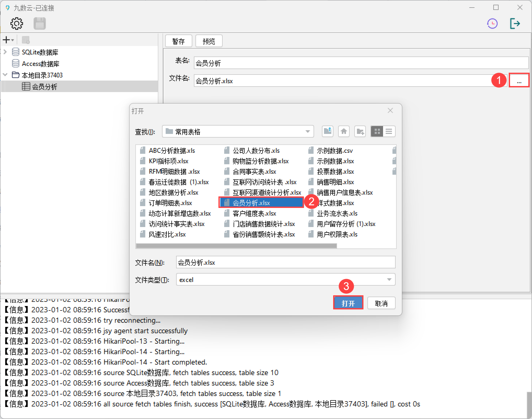Click the 打开 button
Screen dimensions: 532x419
pos(348,303)
